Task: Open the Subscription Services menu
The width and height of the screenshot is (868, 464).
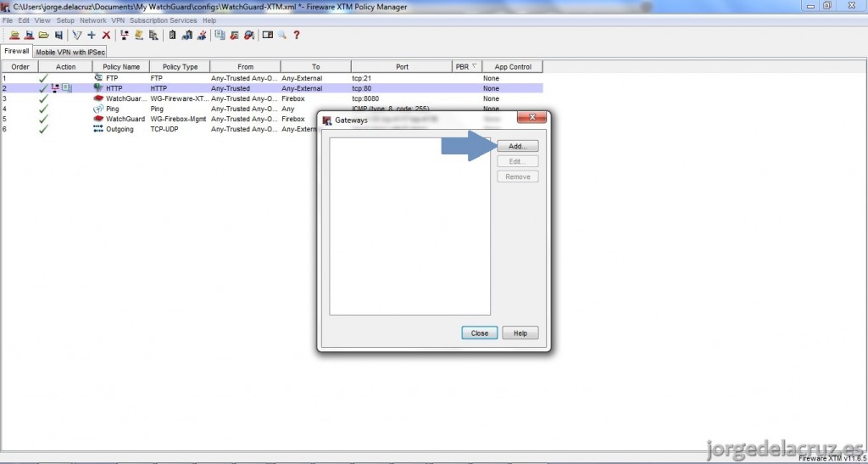Action: pos(164,20)
